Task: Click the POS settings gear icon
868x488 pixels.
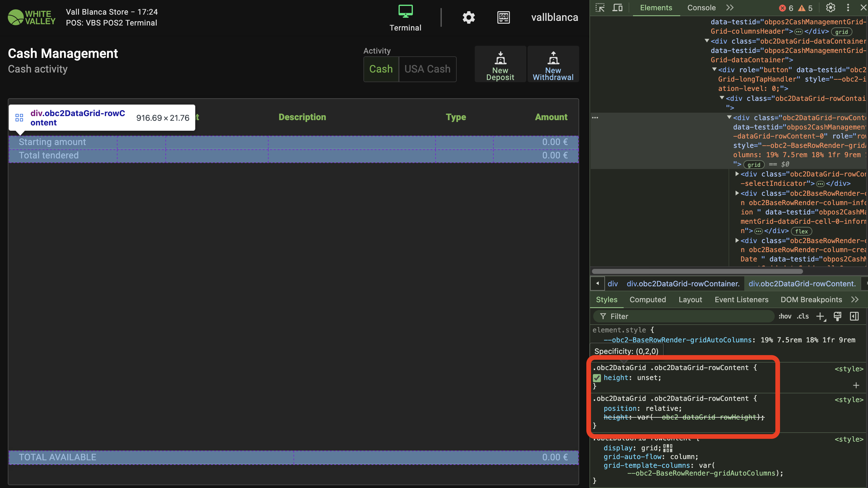Action: (469, 17)
